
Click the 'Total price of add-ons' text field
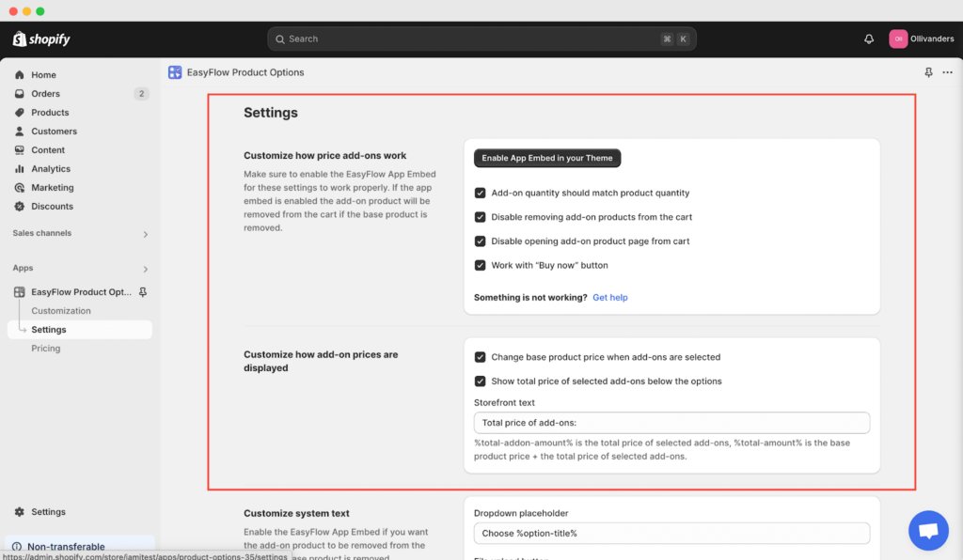pyautogui.click(x=671, y=422)
